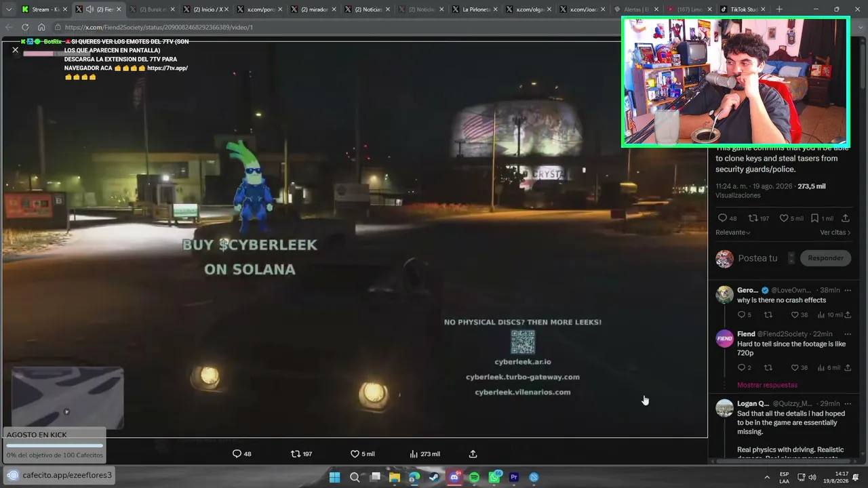Retweet the 'why is there no crash effects' reply
868x488 pixels.
tap(768, 314)
